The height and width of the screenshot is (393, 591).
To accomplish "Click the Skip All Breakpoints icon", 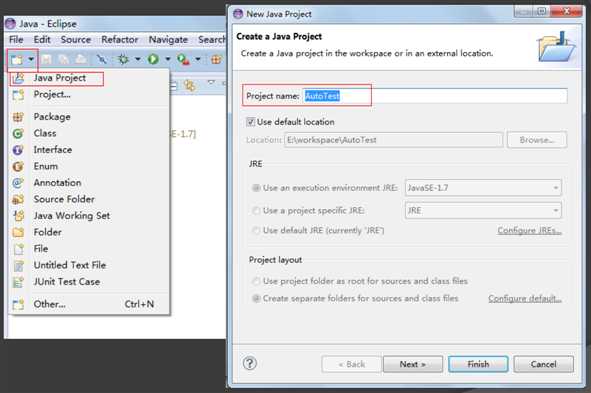I will tap(101, 59).
